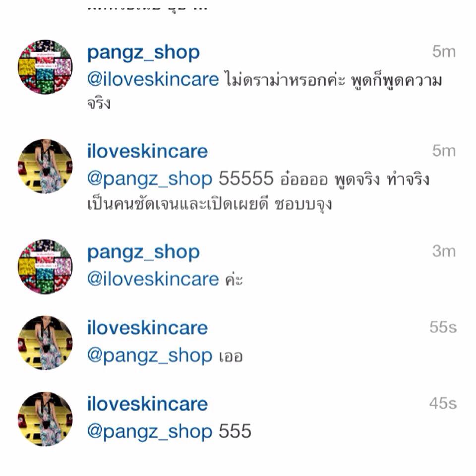This screenshot has height=476, width=476.
Task: Open pangz_shop username on the first 5m comment
Action: (144, 53)
